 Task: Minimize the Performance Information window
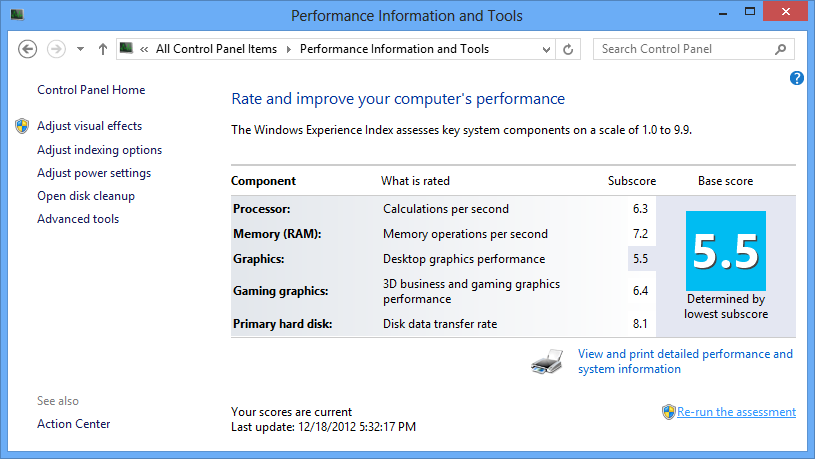click(722, 13)
